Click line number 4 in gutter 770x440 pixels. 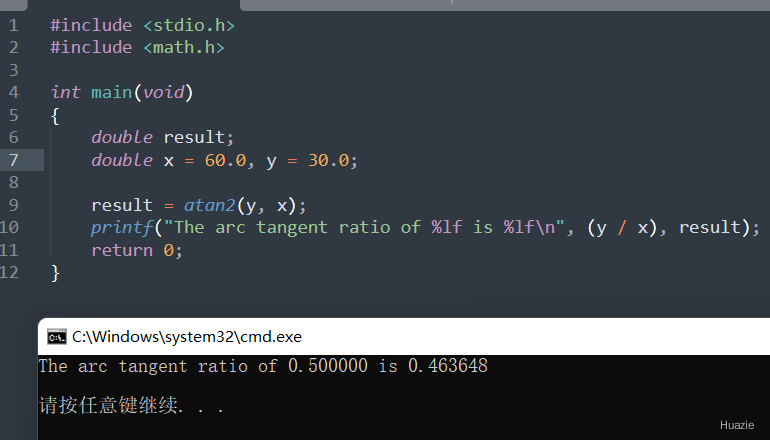13,92
